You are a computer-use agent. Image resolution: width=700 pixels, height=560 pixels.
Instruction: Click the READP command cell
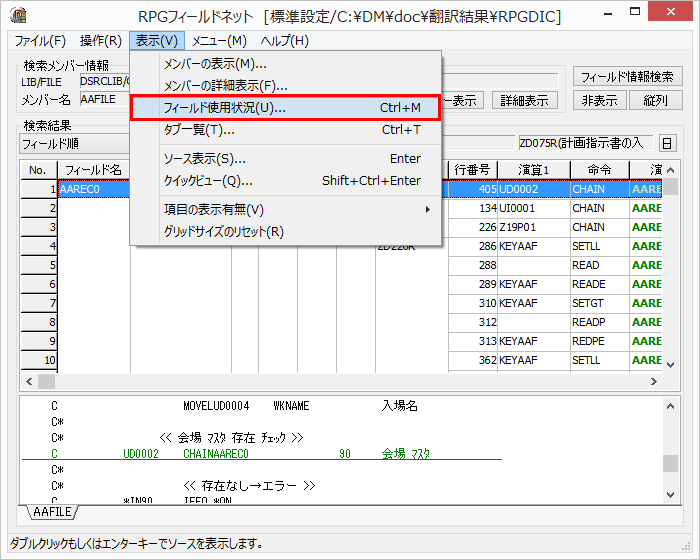[600, 322]
